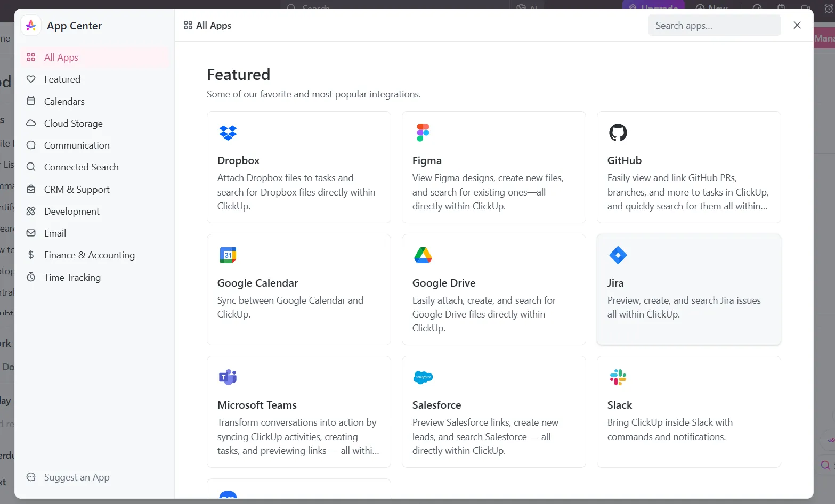Click the Google Drive logo icon
Viewport: 835px width, 504px height.
pos(423,255)
